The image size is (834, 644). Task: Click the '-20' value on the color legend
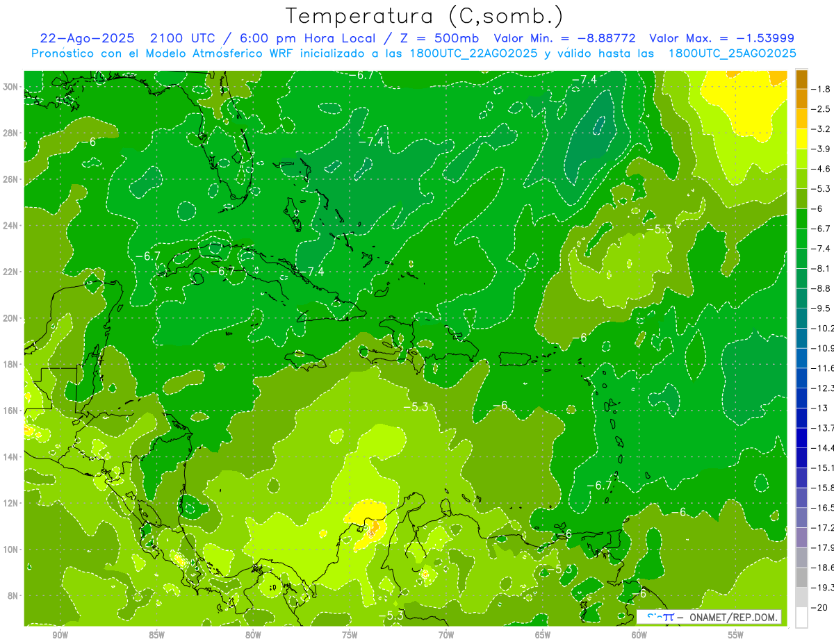pyautogui.click(x=821, y=607)
